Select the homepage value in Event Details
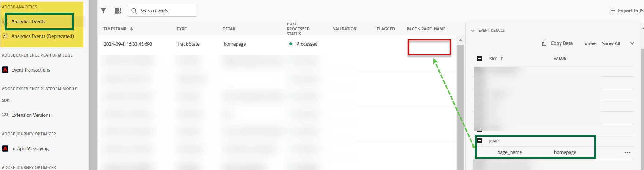 tap(565, 152)
